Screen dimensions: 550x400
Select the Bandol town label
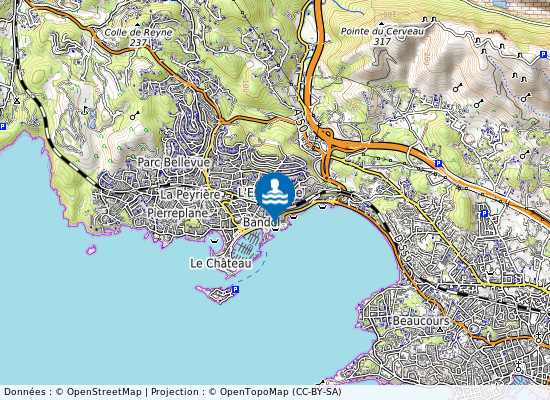click(x=261, y=222)
